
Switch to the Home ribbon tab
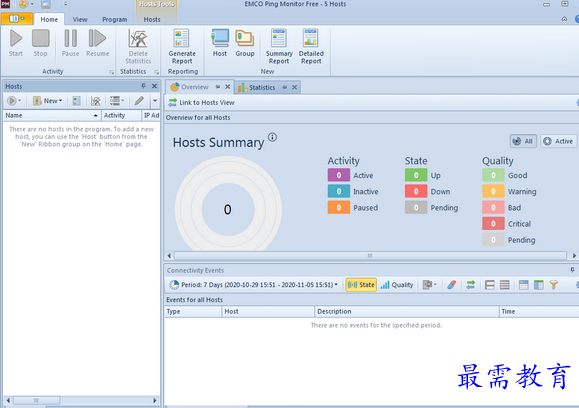[x=49, y=19]
